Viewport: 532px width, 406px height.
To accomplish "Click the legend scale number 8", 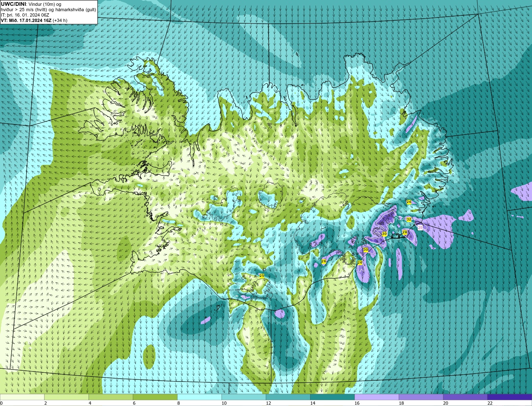I will coord(179,403).
